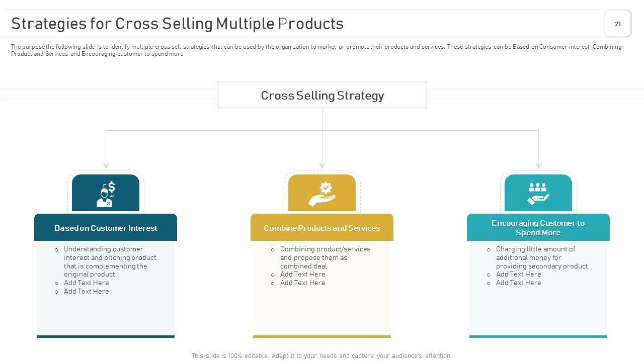Click the customer with dollar sign icon
644x362 pixels.
tap(106, 195)
